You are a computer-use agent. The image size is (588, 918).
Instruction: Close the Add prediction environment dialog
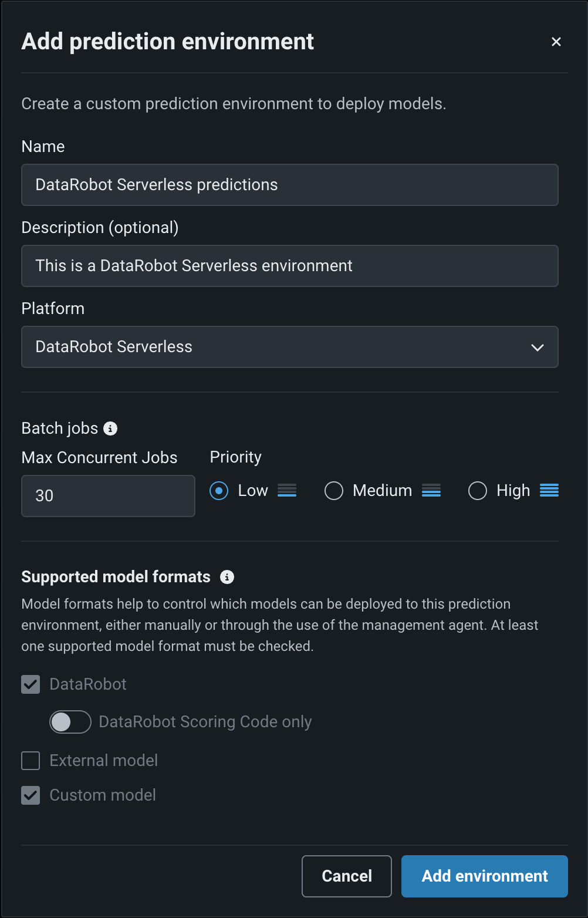point(556,42)
